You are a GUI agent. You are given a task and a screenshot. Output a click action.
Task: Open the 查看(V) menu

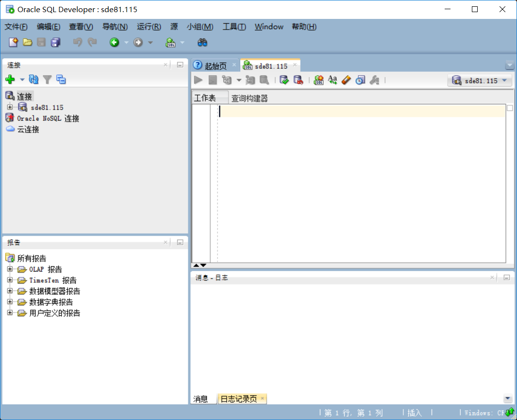tap(81, 27)
